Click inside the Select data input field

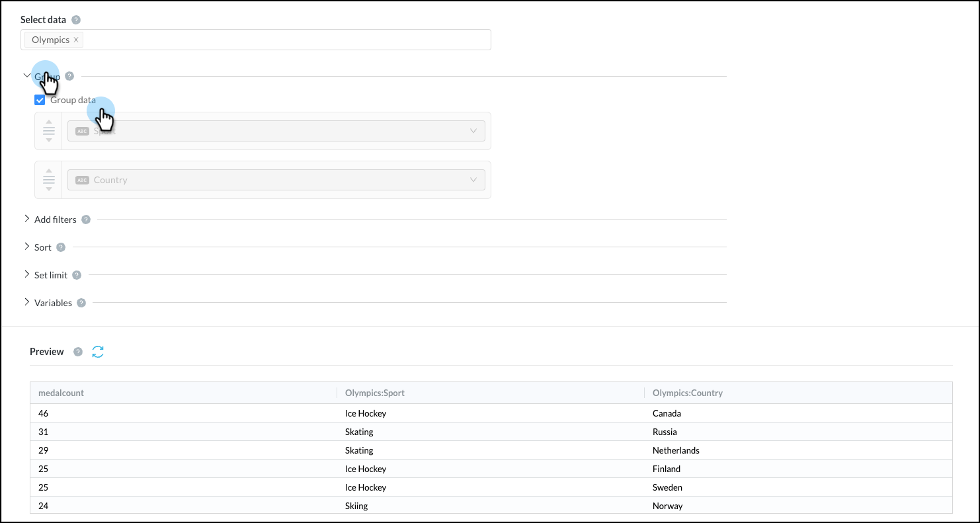(256, 40)
